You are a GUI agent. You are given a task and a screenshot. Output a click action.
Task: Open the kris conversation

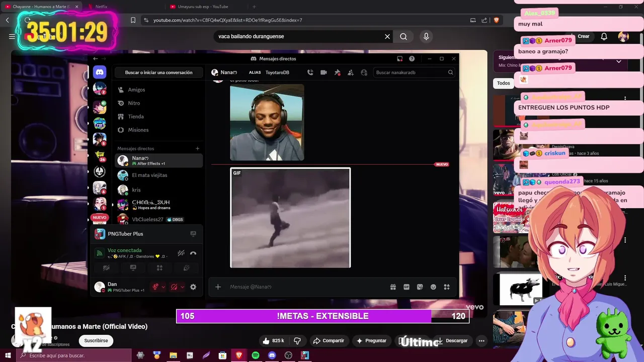pyautogui.click(x=158, y=190)
